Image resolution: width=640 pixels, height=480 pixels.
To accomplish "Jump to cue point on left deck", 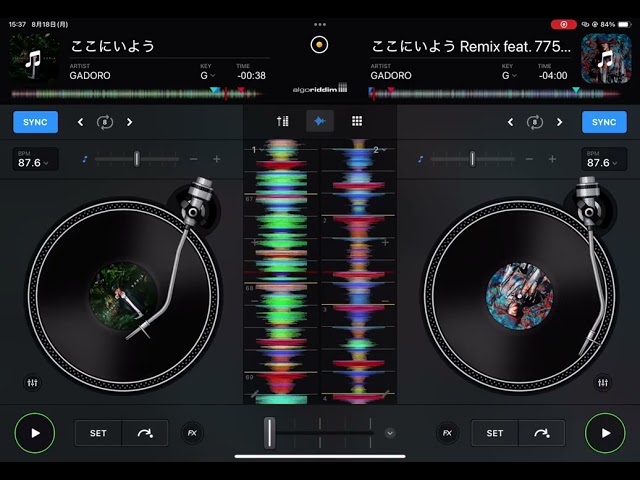I will coord(145,433).
